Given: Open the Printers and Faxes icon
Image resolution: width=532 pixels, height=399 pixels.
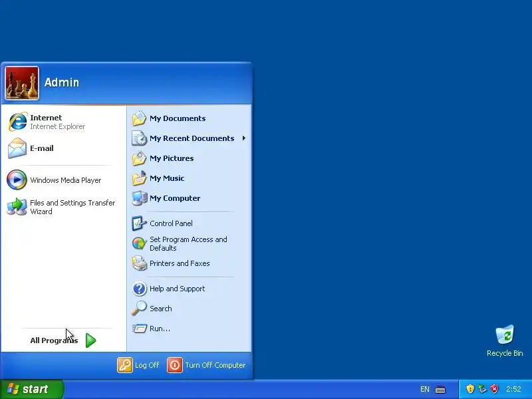Looking at the screenshot, I should [x=139, y=263].
